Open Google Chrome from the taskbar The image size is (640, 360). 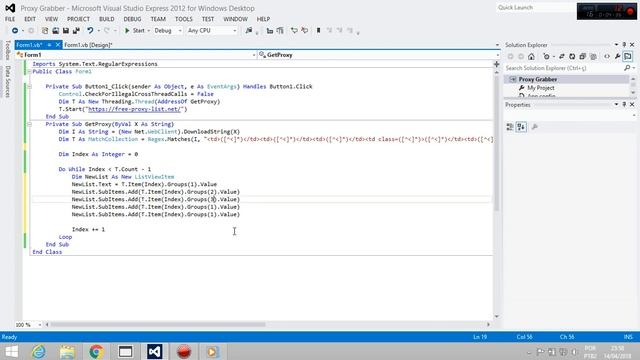pos(96,351)
